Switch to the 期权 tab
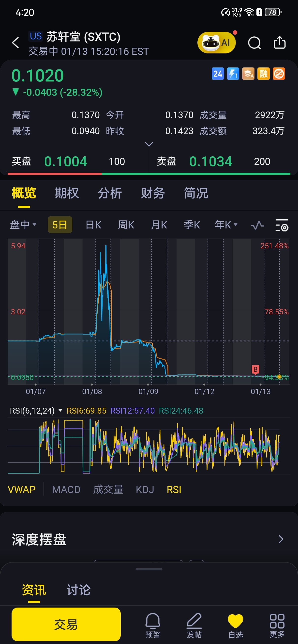The height and width of the screenshot is (644, 298). point(67,193)
